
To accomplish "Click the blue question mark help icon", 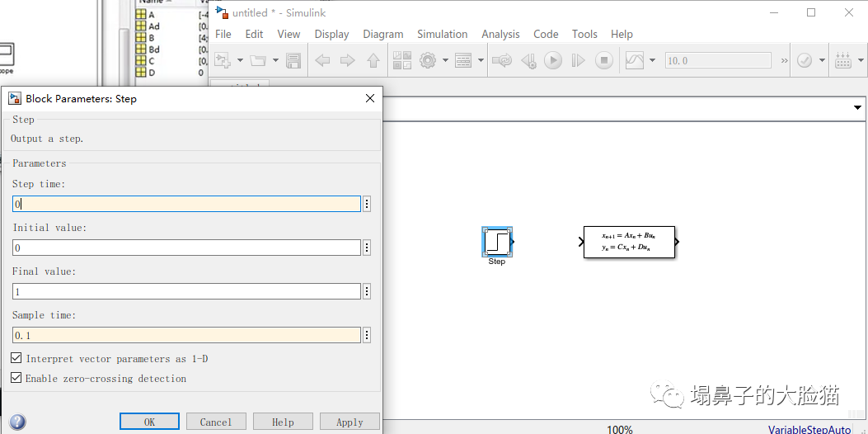I will point(17,422).
